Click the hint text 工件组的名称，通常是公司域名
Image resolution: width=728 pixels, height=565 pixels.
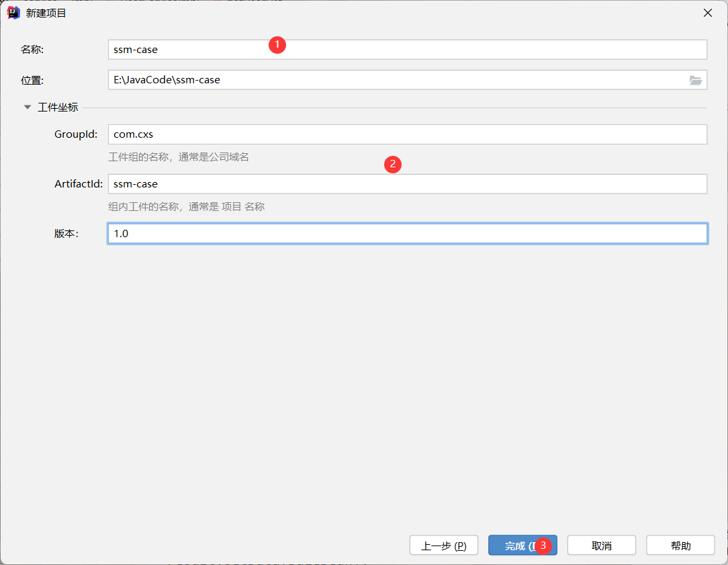click(x=179, y=157)
